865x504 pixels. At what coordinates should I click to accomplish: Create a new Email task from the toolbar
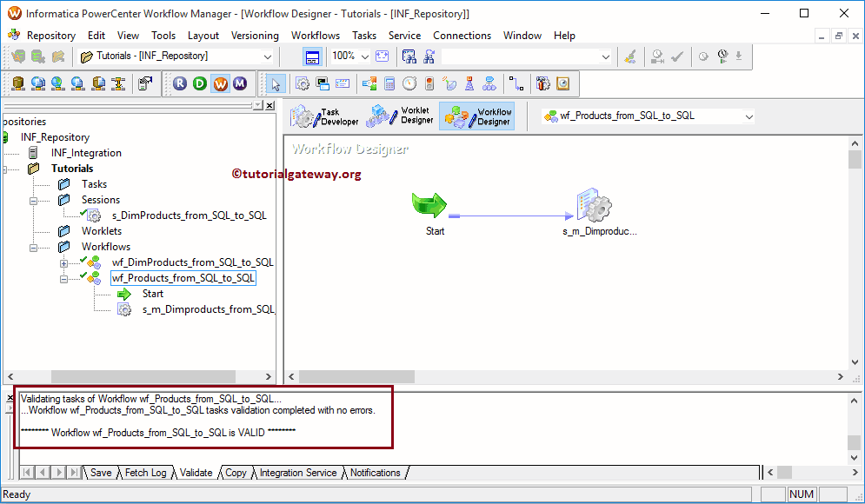[x=342, y=83]
